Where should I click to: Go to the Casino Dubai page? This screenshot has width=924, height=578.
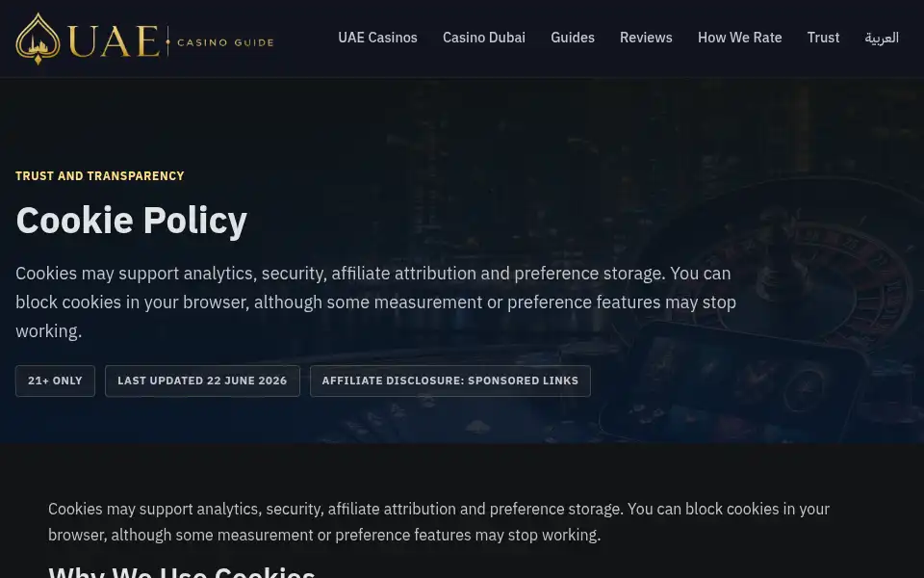coord(484,38)
